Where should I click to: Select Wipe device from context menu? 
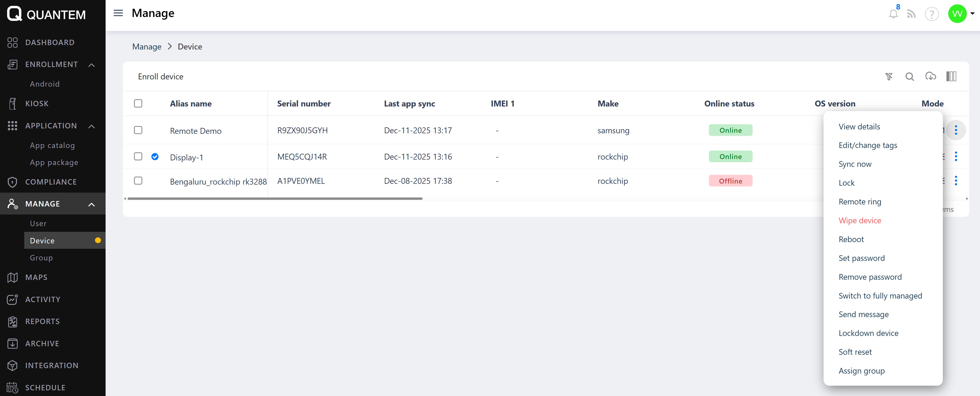[859, 220]
